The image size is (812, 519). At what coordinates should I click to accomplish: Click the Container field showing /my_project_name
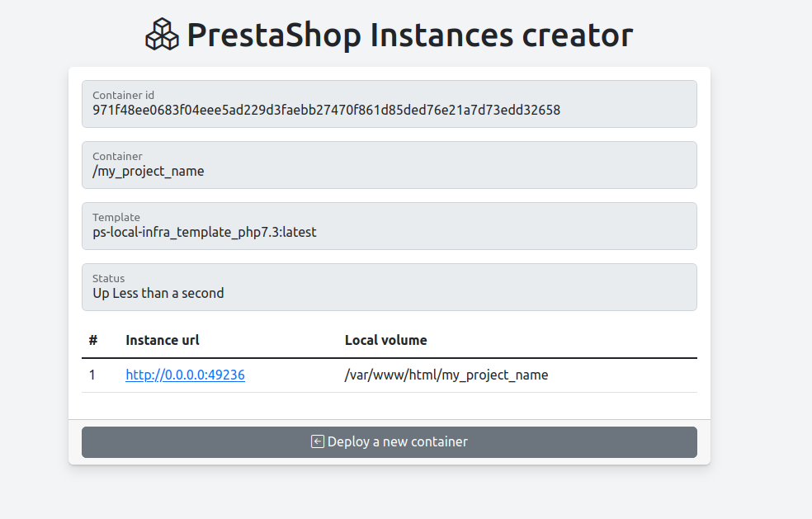(388, 165)
